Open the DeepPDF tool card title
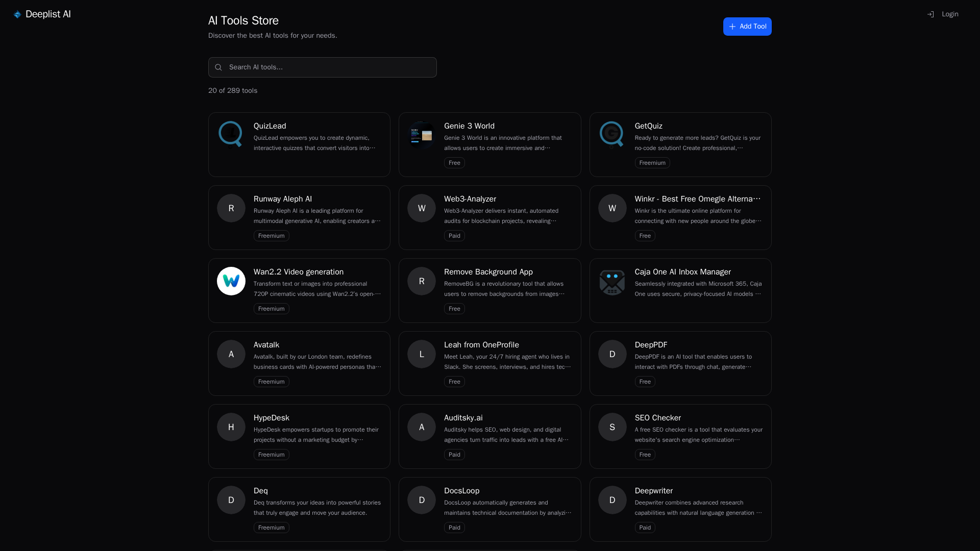This screenshot has width=980, height=551. [650, 345]
